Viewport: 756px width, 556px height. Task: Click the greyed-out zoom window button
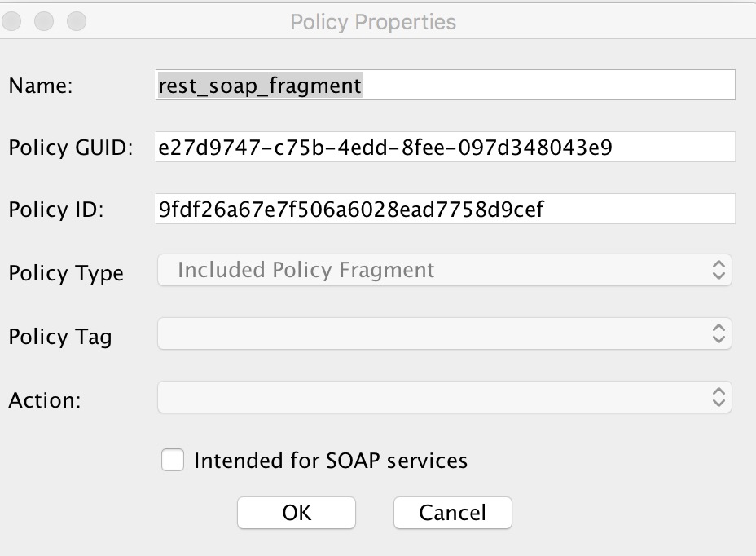[77, 21]
